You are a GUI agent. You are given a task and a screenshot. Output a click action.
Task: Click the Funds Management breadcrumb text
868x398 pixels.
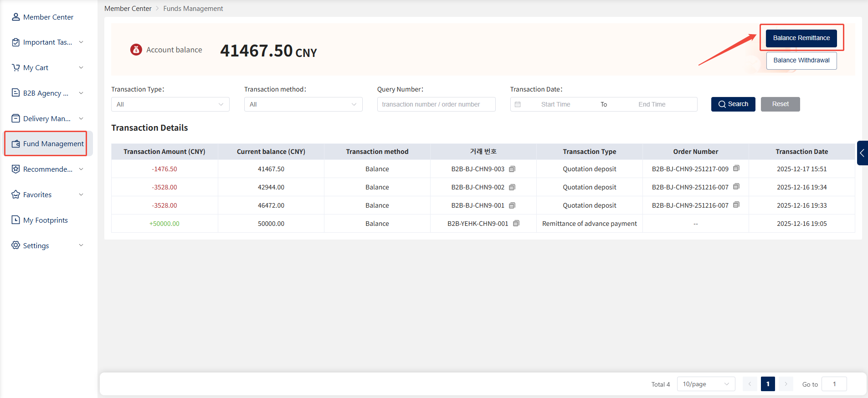coord(193,9)
